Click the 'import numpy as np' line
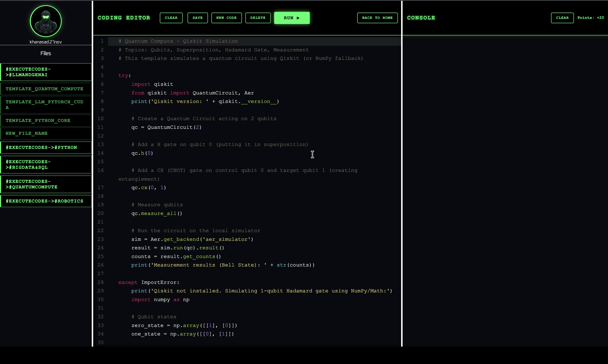 (x=160, y=299)
